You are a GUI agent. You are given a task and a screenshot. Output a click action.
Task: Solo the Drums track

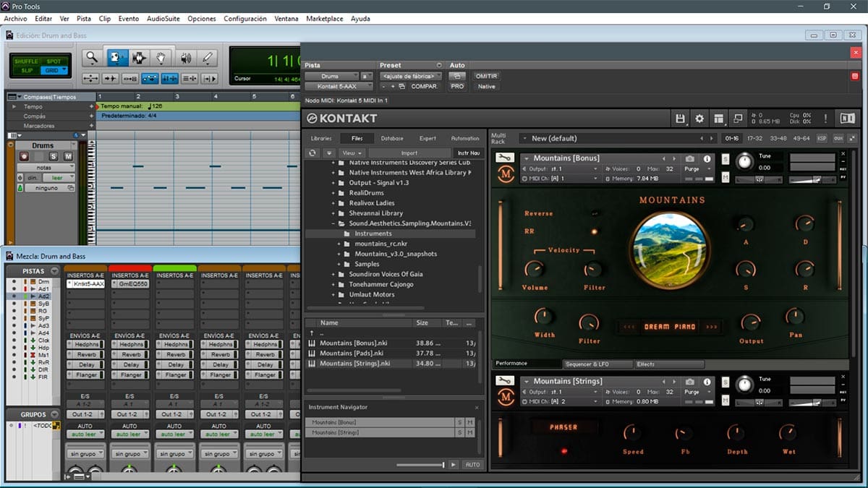[x=54, y=156]
